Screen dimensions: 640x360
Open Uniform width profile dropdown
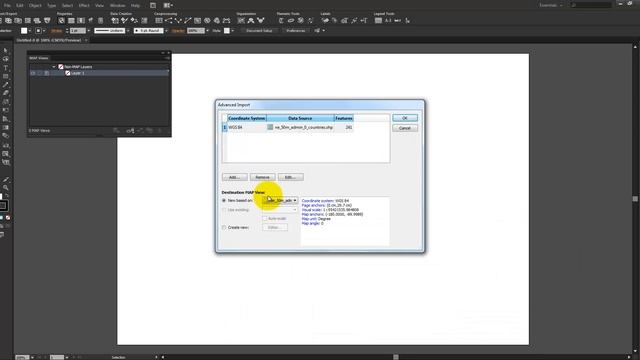[x=128, y=31]
